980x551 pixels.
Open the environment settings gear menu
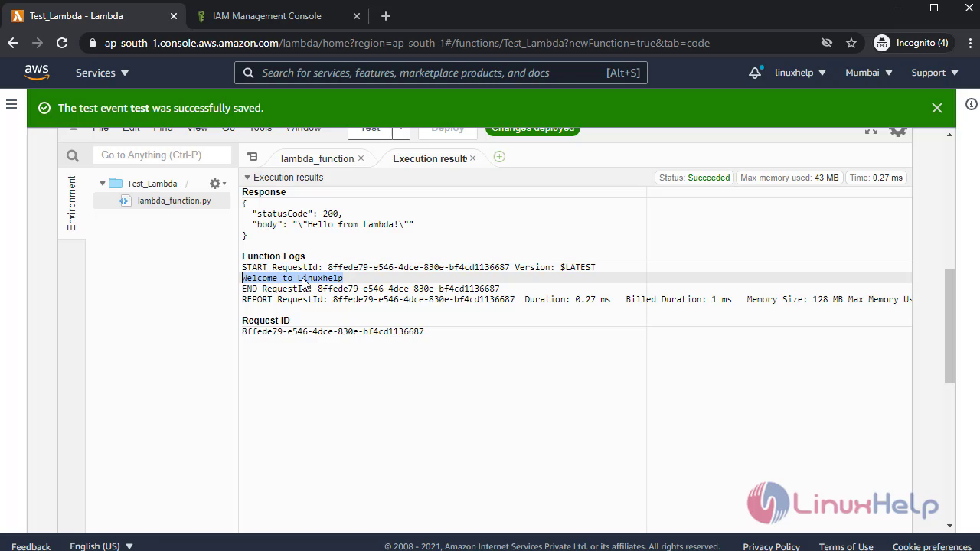coord(217,184)
